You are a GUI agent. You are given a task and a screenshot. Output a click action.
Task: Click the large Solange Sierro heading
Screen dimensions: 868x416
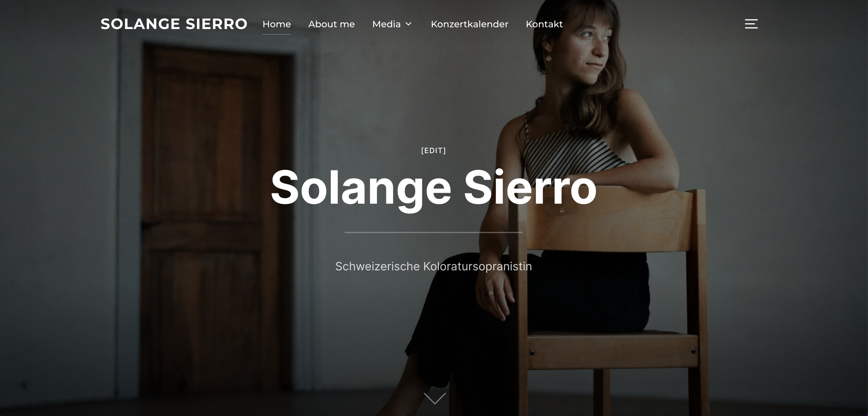pyautogui.click(x=434, y=188)
